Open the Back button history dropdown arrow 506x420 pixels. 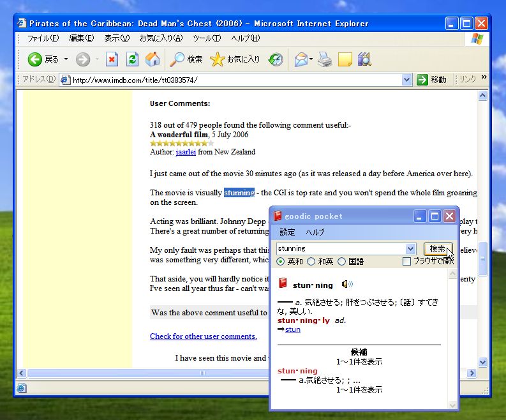[x=66, y=59]
